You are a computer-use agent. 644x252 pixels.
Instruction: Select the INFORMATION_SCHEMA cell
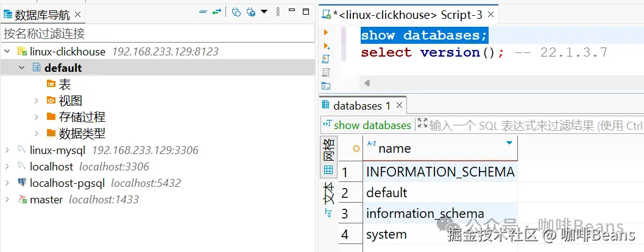pyautogui.click(x=440, y=172)
